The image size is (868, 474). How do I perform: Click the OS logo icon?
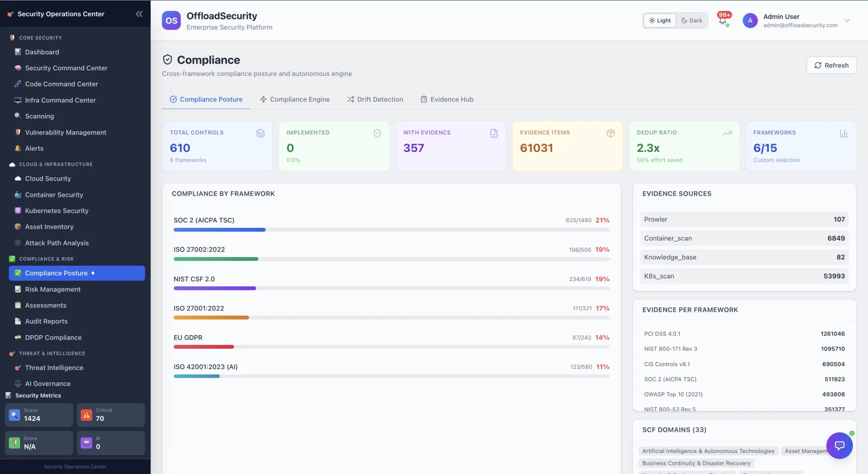point(171,21)
